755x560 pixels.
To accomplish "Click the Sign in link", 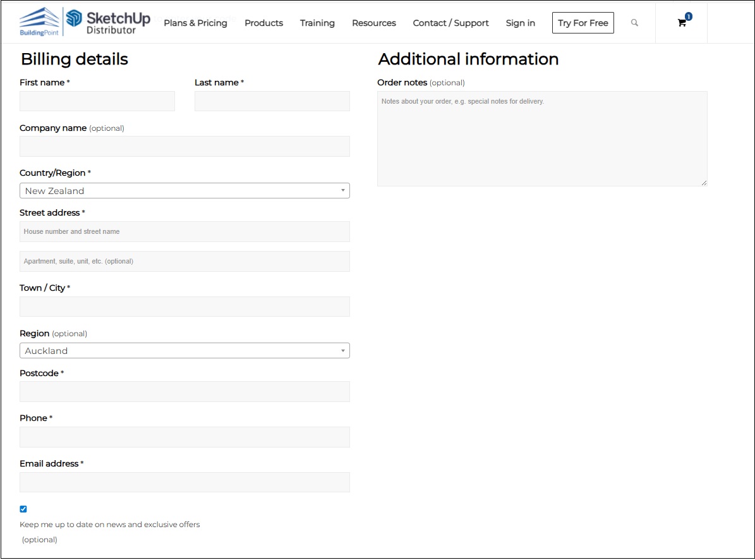I will click(520, 23).
